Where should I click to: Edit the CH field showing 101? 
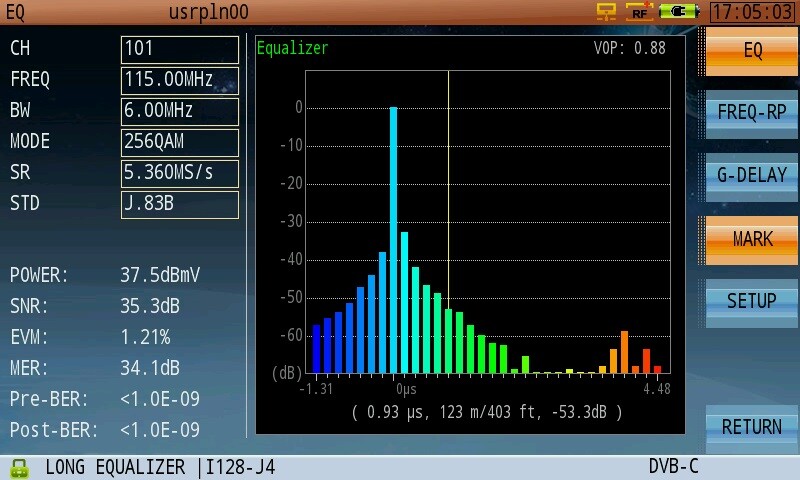tap(180, 49)
